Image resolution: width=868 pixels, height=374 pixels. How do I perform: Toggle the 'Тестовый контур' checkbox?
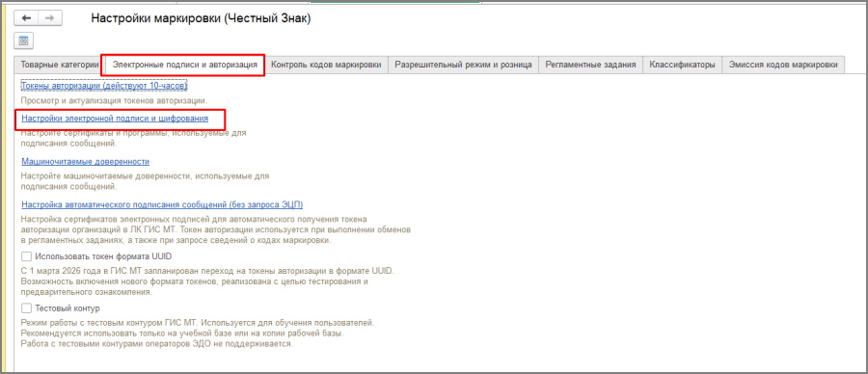[x=26, y=308]
